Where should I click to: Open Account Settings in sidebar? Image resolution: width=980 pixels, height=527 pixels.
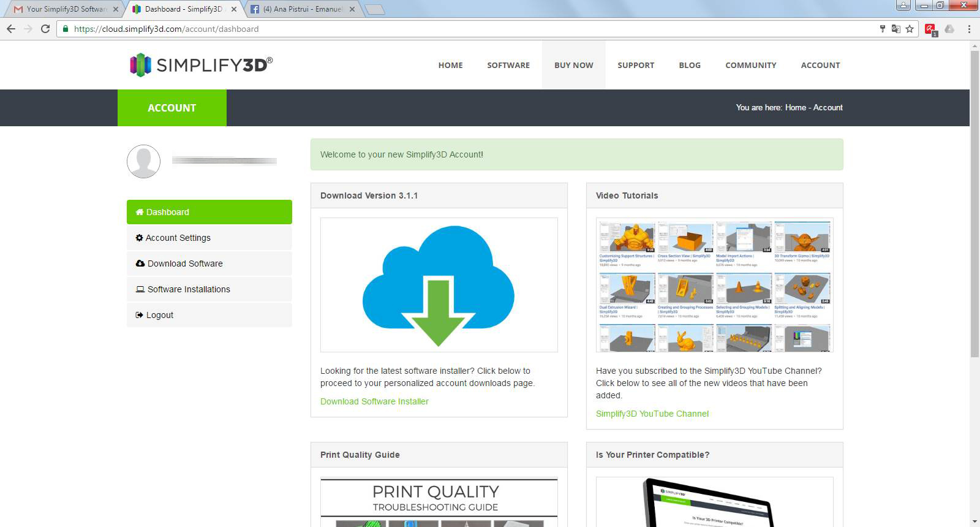(x=209, y=238)
